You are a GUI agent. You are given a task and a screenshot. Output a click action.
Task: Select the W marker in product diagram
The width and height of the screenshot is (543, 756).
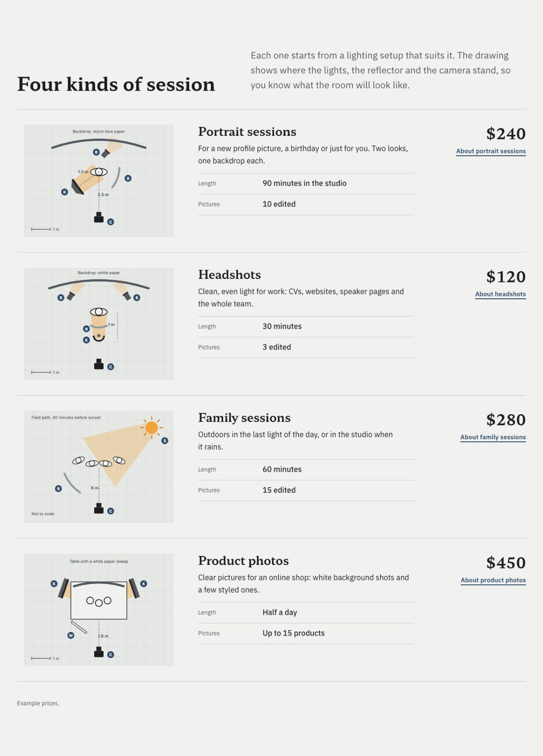pyautogui.click(x=71, y=635)
